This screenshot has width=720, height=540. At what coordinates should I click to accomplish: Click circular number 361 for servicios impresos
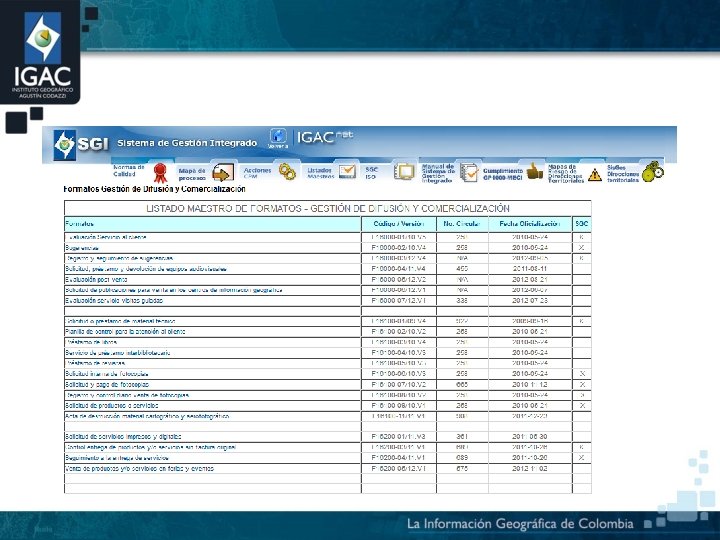tap(462, 436)
